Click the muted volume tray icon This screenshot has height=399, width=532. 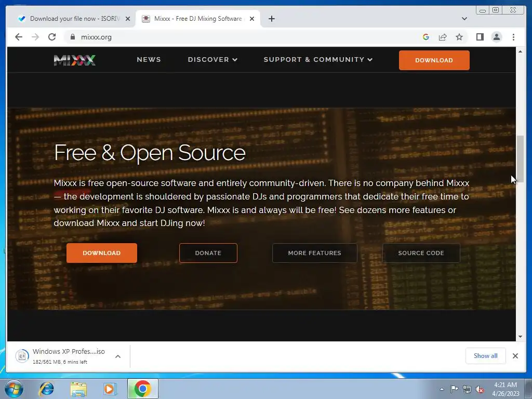click(x=480, y=390)
